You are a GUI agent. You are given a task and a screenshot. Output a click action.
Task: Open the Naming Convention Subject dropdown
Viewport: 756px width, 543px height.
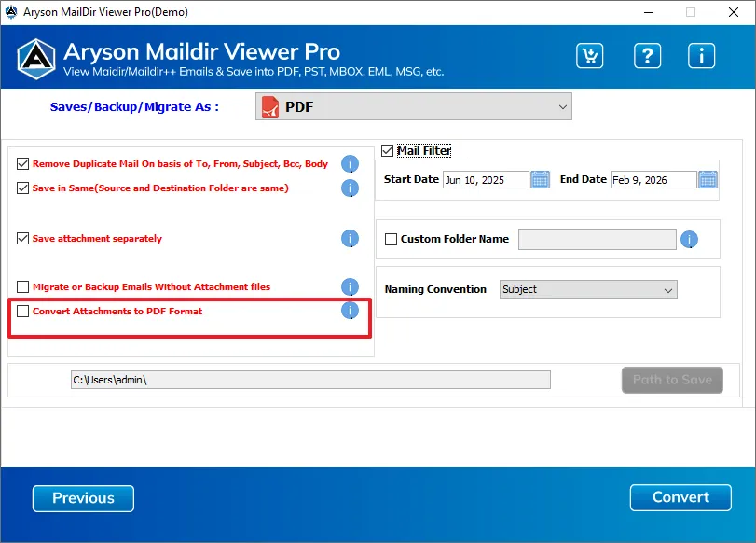click(x=588, y=289)
